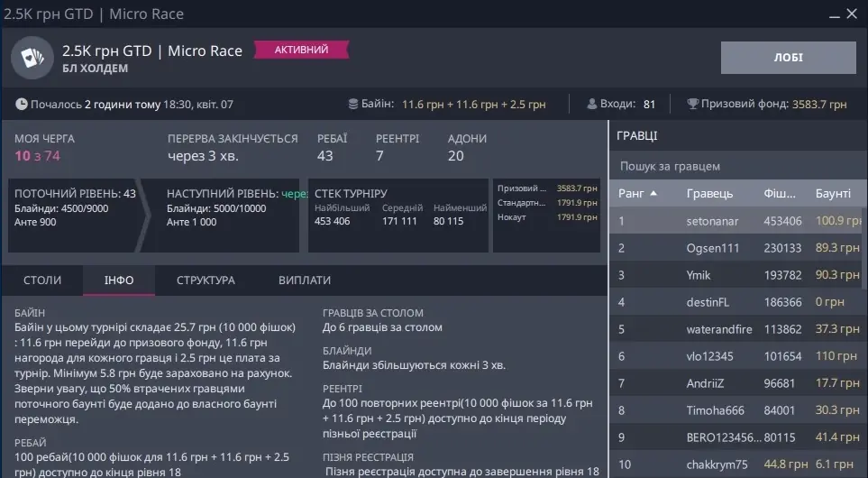Click the trophy icon by Призовий фонд
This screenshot has height=478, width=868.
692,105
